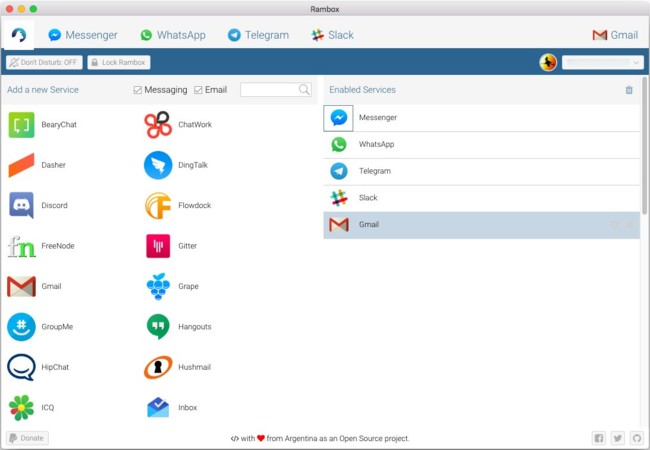Viewport: 650px width, 450px height.
Task: Add the Gmail service icon
Action: tap(22, 286)
